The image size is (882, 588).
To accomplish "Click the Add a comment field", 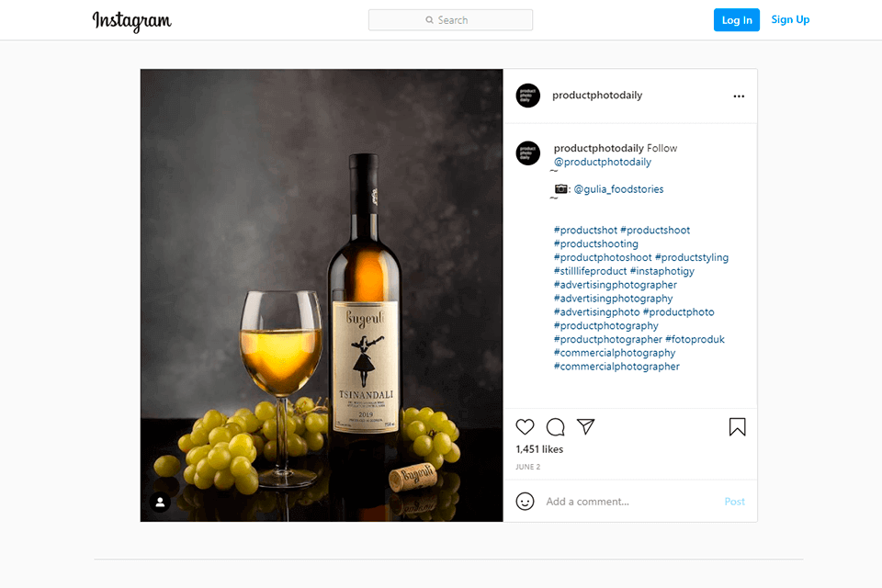I will [625, 502].
